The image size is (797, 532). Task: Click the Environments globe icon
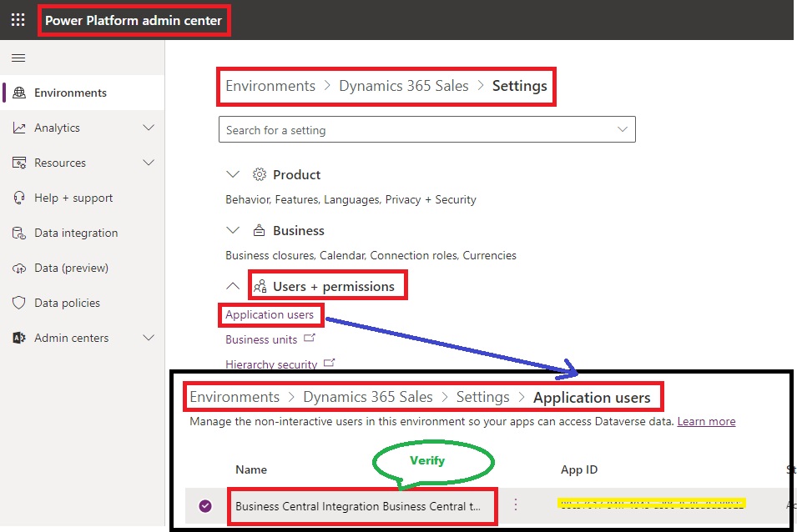click(x=19, y=93)
